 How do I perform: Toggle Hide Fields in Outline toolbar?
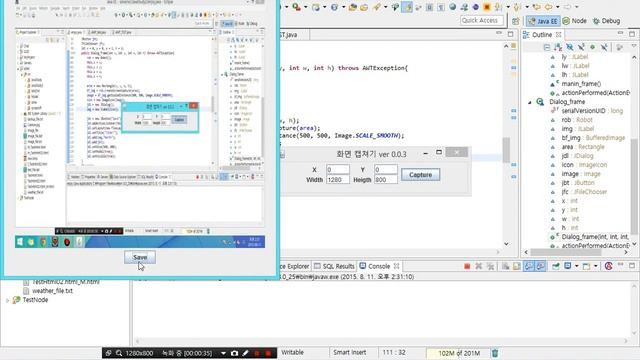point(570,47)
